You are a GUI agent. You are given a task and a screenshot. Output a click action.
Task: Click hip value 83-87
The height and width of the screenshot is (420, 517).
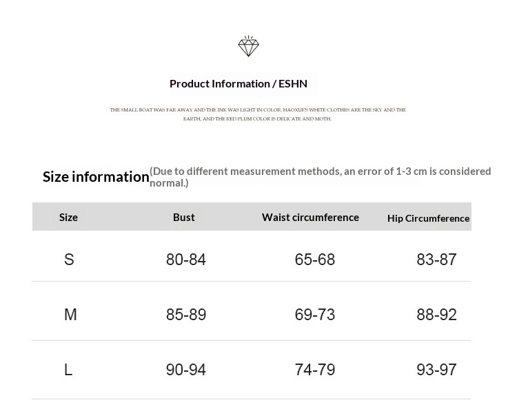[436, 260]
